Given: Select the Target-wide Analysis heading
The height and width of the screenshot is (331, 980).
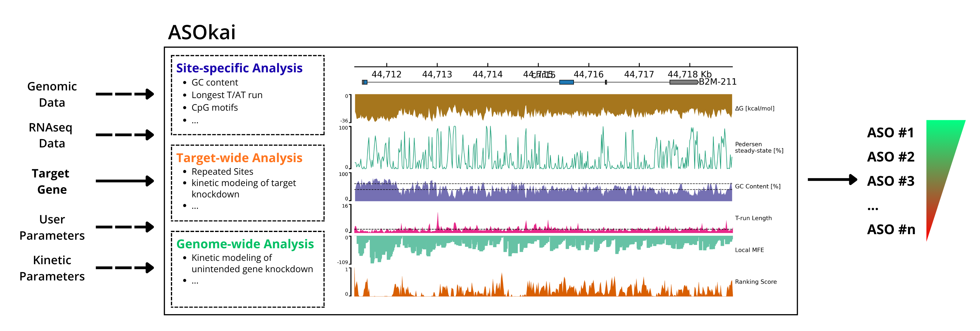Looking at the screenshot, I should (x=239, y=158).
